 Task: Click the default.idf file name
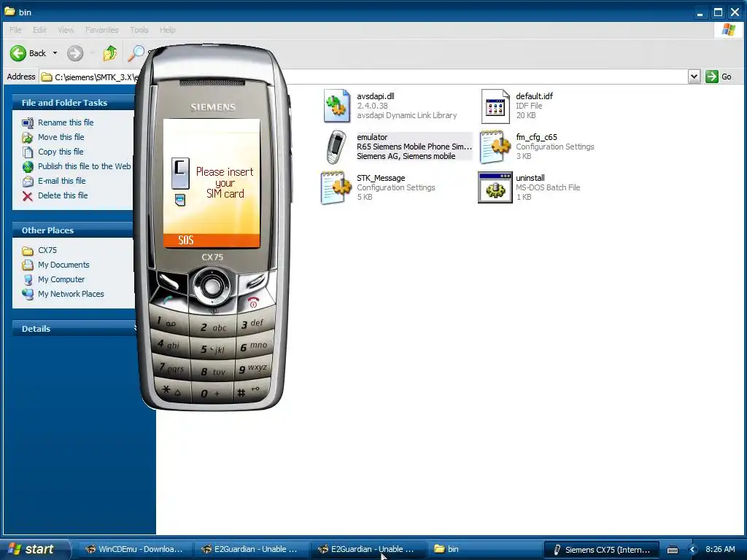[x=534, y=96]
